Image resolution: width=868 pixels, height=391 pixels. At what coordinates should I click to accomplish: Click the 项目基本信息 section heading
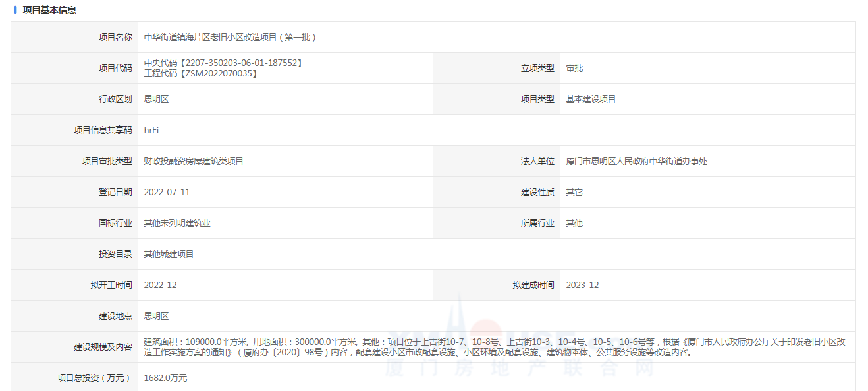point(49,10)
